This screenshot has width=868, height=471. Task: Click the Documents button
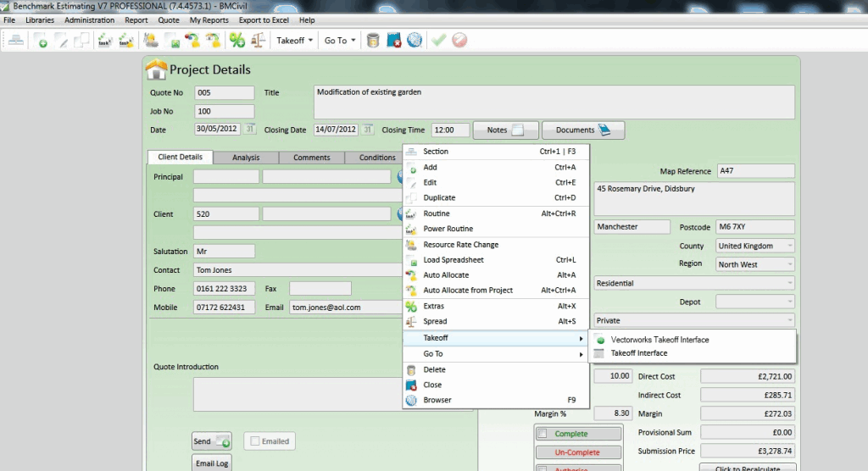pyautogui.click(x=583, y=130)
